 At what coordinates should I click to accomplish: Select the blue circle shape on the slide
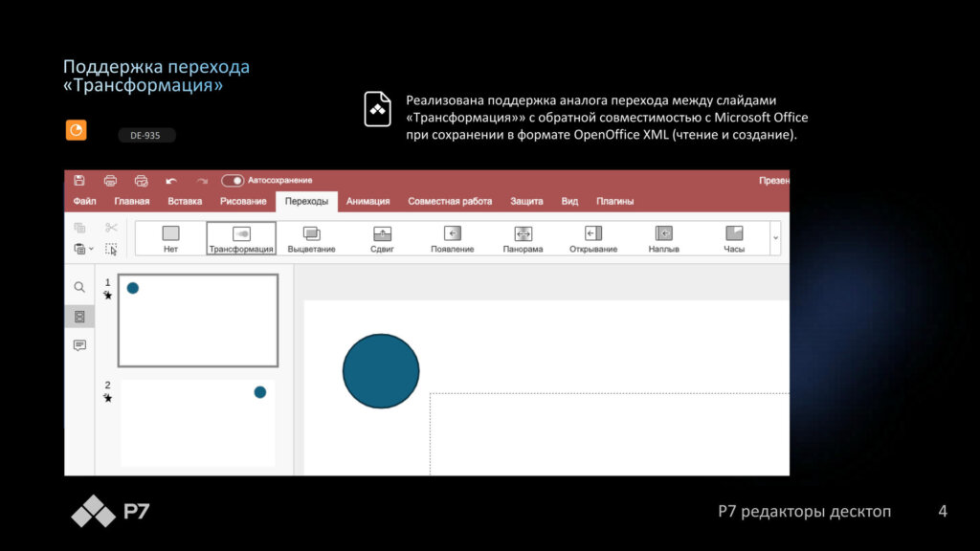tap(381, 371)
